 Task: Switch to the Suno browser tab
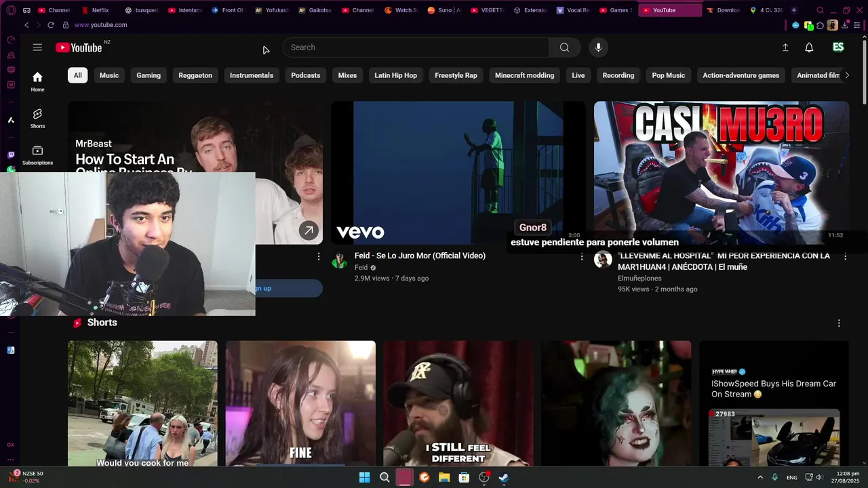444,10
